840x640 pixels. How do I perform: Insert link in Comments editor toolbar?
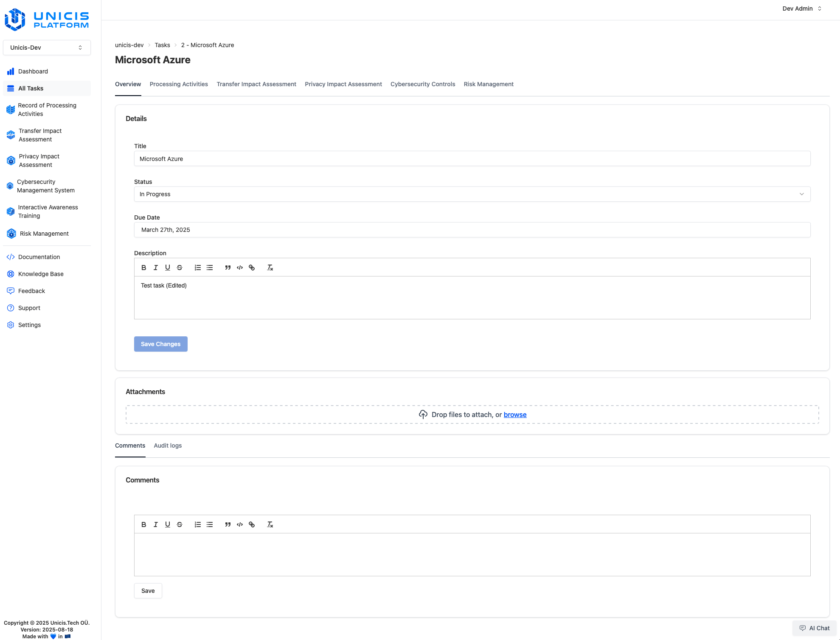pyautogui.click(x=252, y=524)
